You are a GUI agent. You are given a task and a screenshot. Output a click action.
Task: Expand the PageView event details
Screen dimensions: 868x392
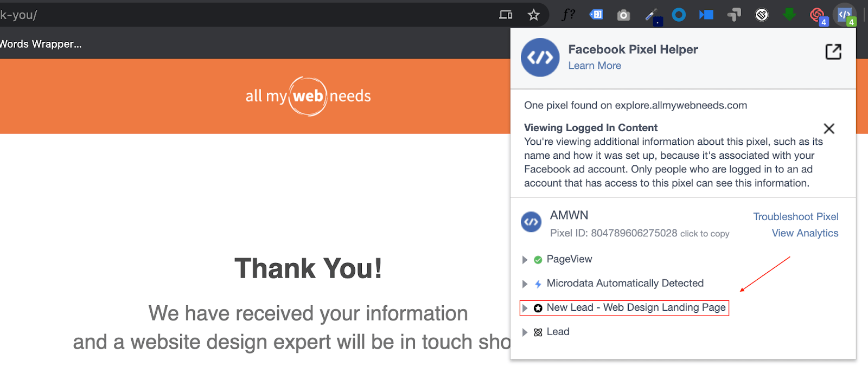[525, 260]
